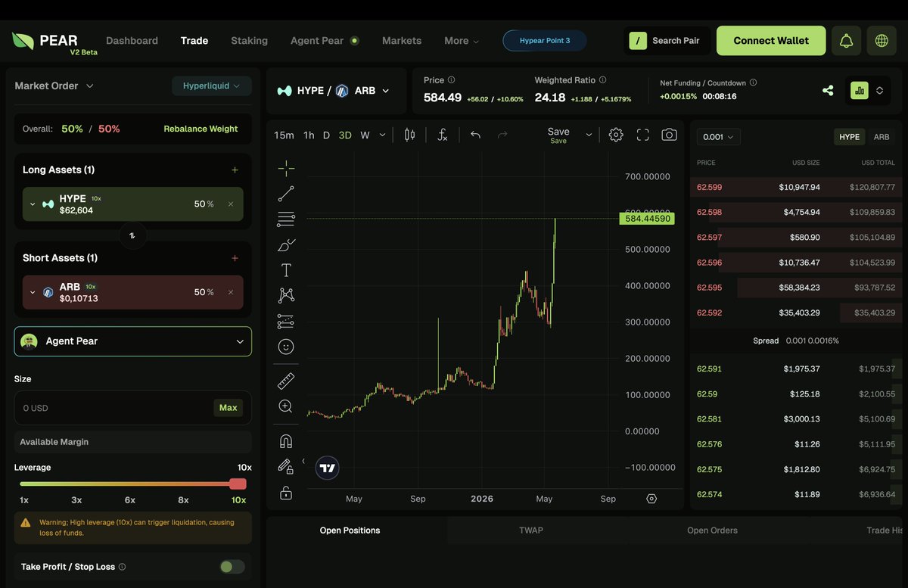Open the emoji icons tool
Screen dimensions: 908x588
286,347
